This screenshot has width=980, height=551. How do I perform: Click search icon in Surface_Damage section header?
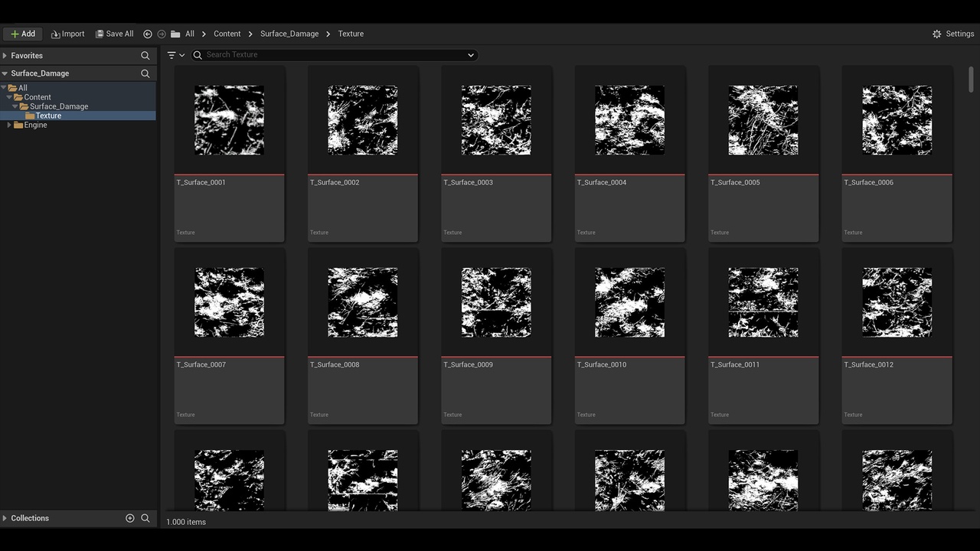(x=145, y=73)
